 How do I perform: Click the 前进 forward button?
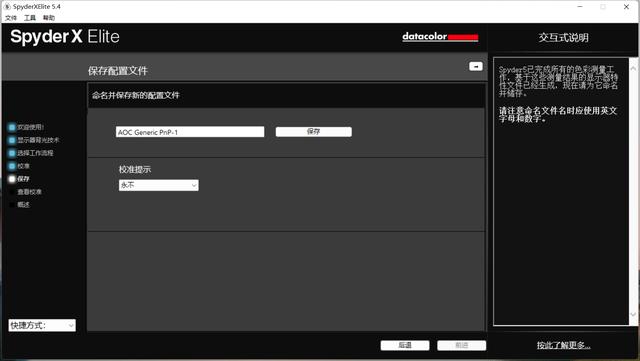462,345
